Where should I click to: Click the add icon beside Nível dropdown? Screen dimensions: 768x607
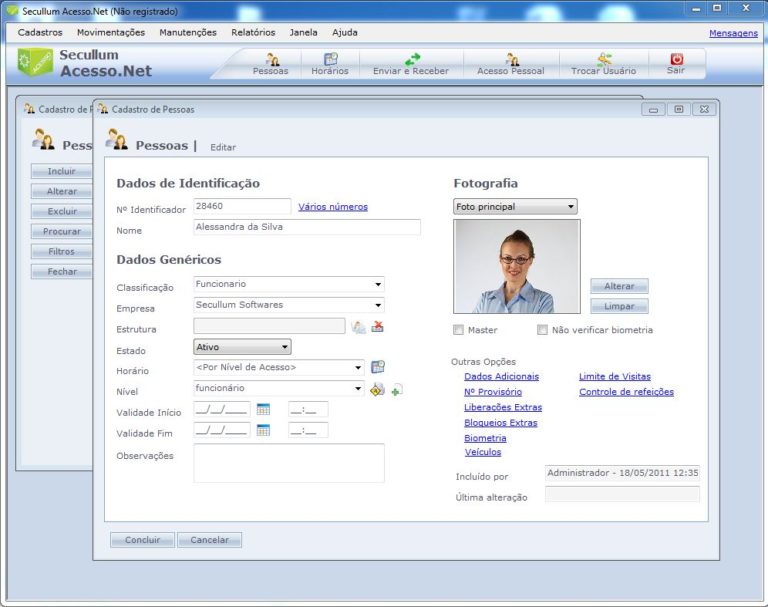click(397, 389)
